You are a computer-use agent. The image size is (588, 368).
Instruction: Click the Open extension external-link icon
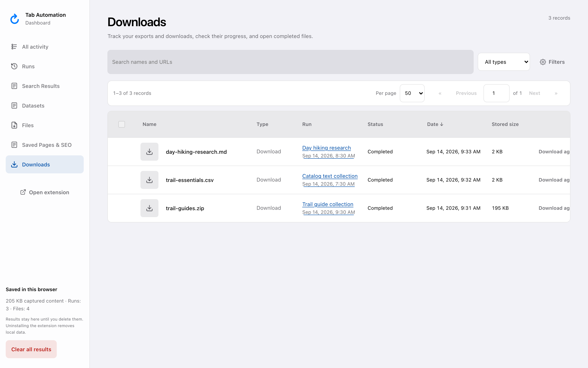[23, 192]
